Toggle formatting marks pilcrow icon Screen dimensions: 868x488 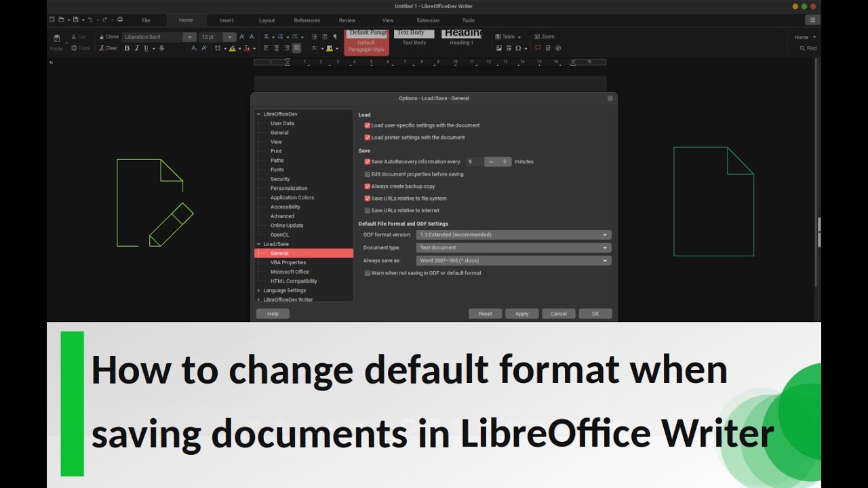334,37
